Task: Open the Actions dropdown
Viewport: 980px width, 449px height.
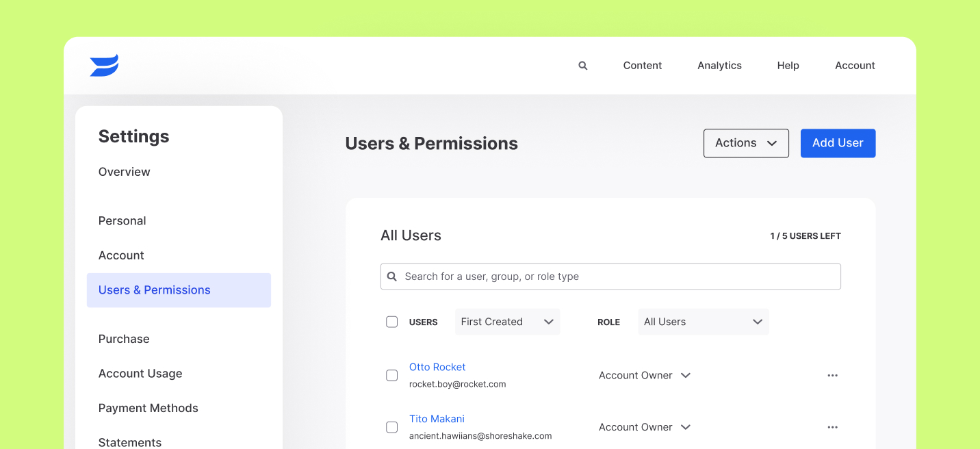Action: (746, 143)
